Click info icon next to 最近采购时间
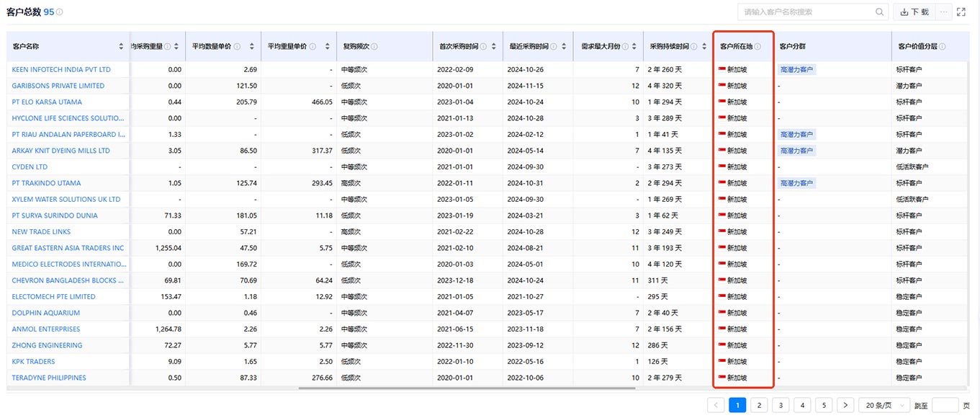Image resolution: width=980 pixels, height=418 pixels. [x=552, y=47]
